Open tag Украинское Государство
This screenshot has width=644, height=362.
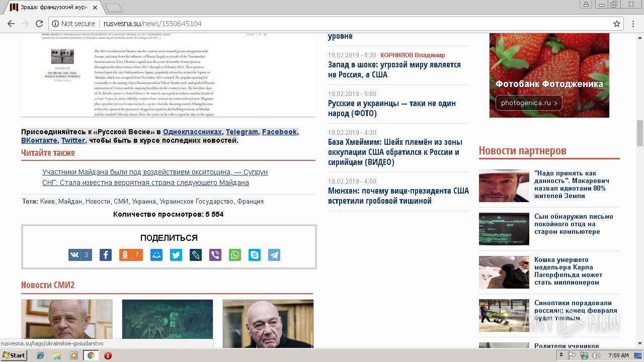197,201
